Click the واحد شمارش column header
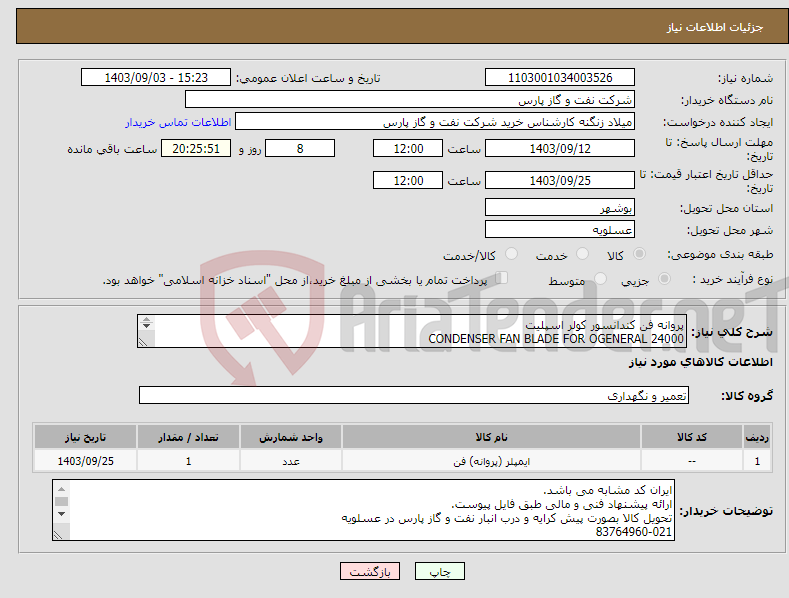 click(291, 437)
